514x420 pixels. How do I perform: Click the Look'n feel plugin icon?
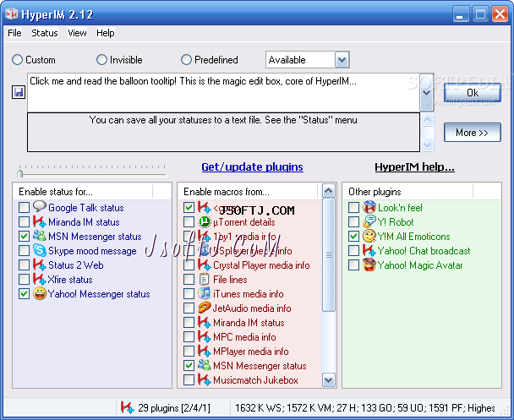click(369, 207)
